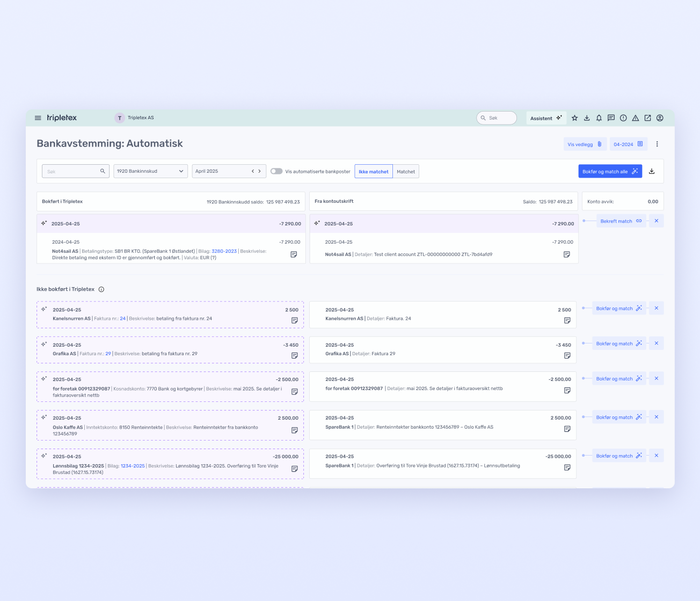Image resolution: width=700 pixels, height=601 pixels.
Task: Click the warning triangle icon
Action: click(x=636, y=118)
